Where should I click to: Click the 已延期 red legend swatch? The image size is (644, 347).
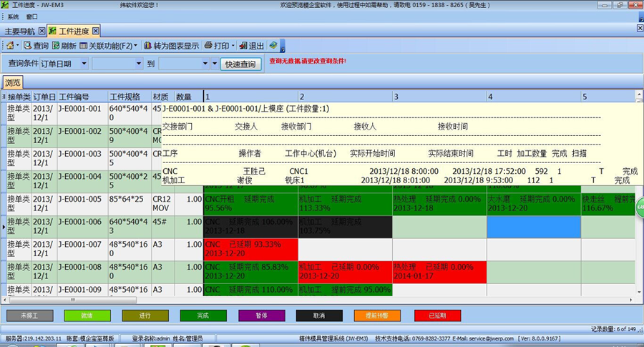[x=437, y=316]
